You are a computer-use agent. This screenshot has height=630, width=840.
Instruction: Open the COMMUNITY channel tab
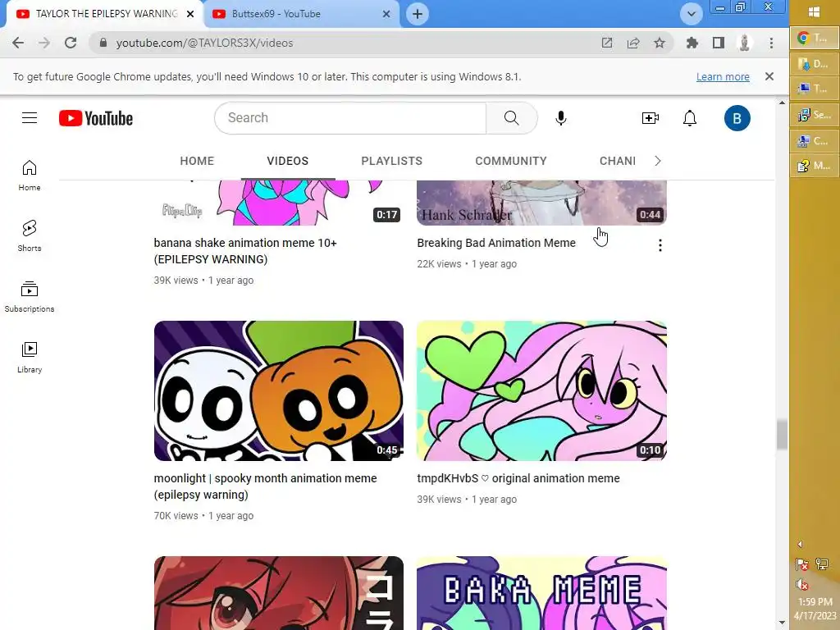pos(511,161)
